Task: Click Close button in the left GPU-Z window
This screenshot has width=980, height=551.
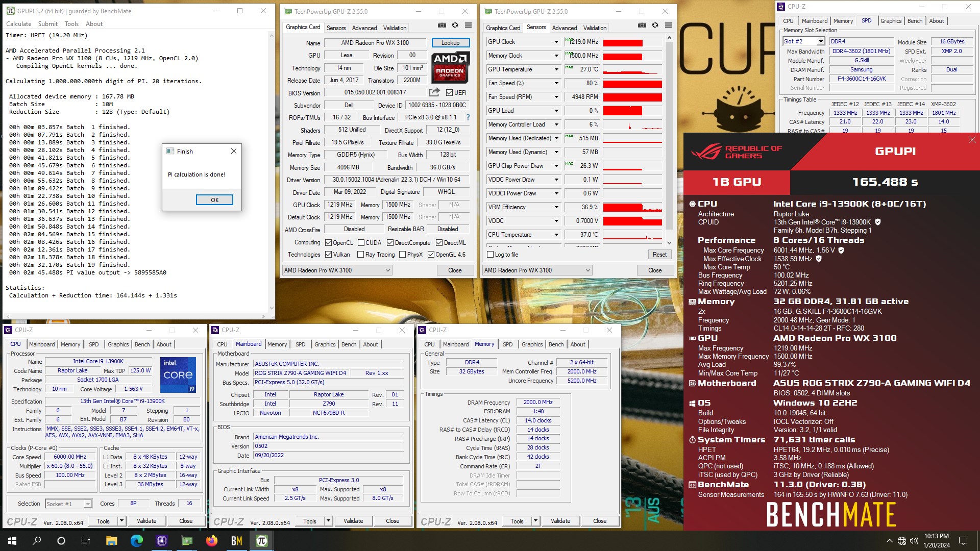Action: [x=455, y=270]
